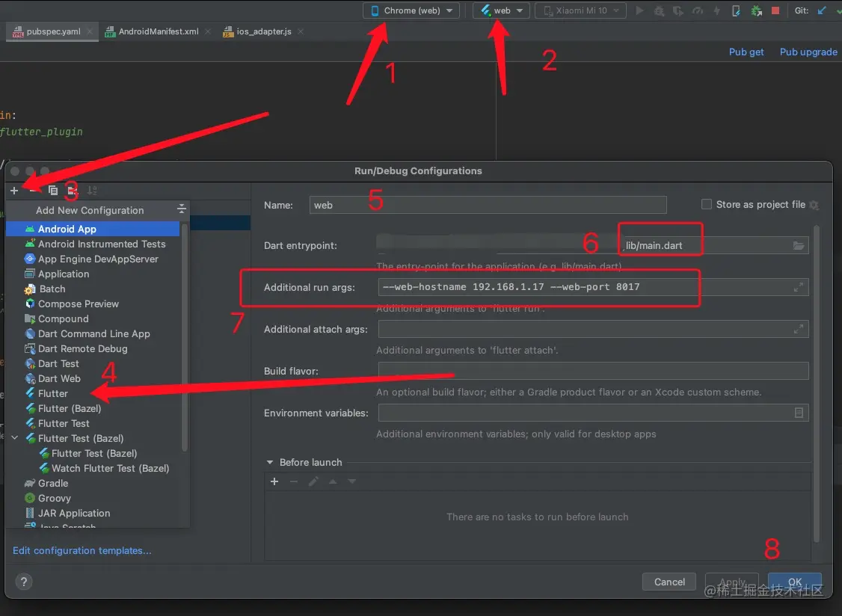Click the Flutter Hot Reload lightning icon

coord(716,10)
